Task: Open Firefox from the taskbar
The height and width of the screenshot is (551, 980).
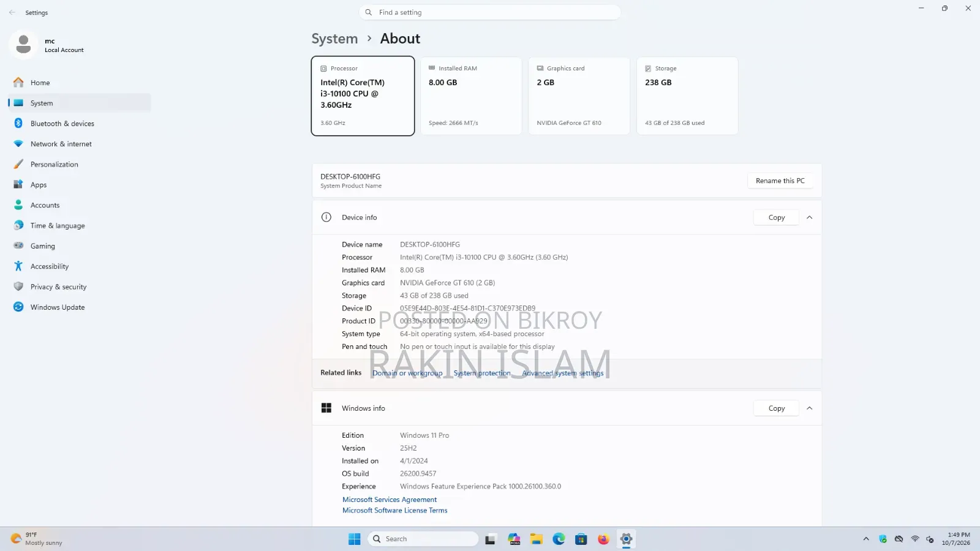Action: coord(603,539)
